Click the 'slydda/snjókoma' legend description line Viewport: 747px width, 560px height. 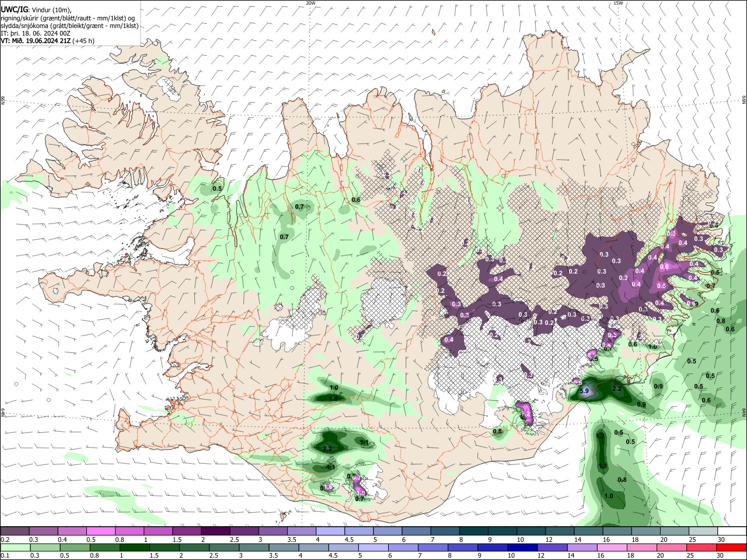[69, 26]
